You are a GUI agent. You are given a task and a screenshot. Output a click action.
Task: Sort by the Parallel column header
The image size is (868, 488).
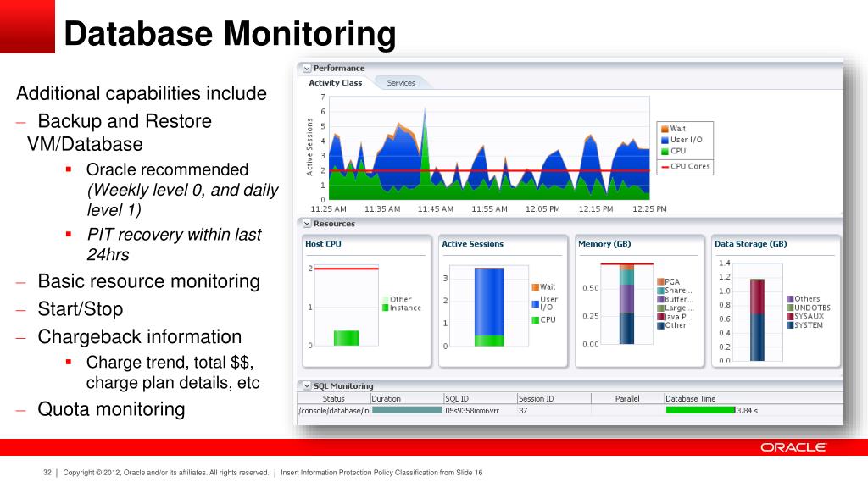click(627, 399)
